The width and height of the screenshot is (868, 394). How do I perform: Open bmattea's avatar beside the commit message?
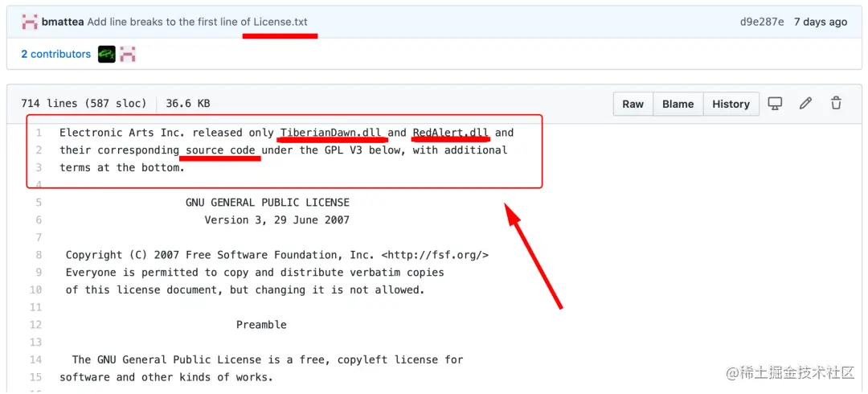coord(30,23)
